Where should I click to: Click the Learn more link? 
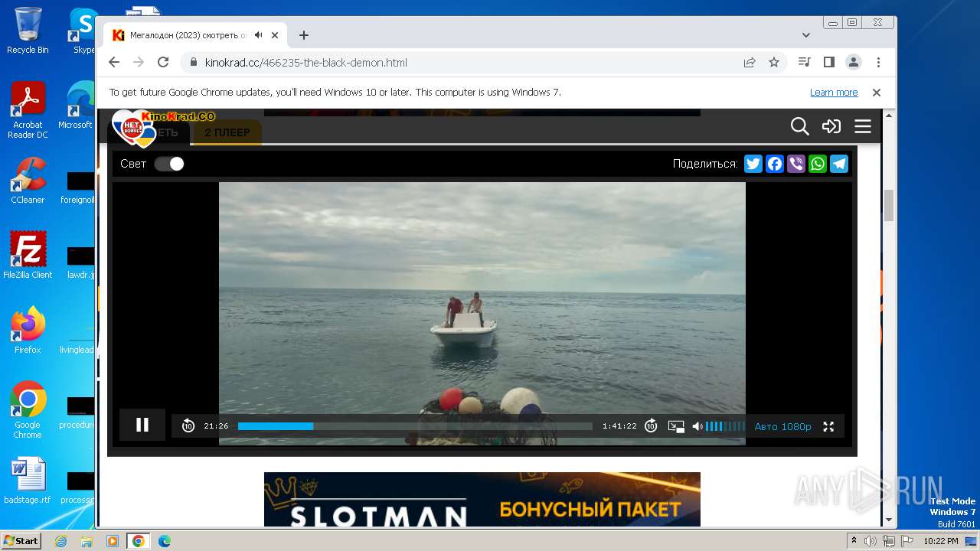(834, 93)
